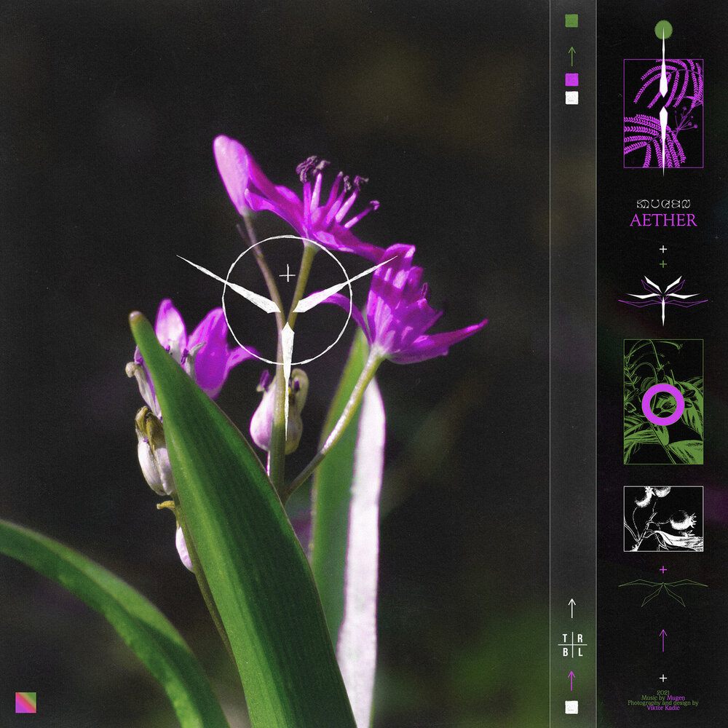Select the MUGEN artist label

tap(663, 205)
